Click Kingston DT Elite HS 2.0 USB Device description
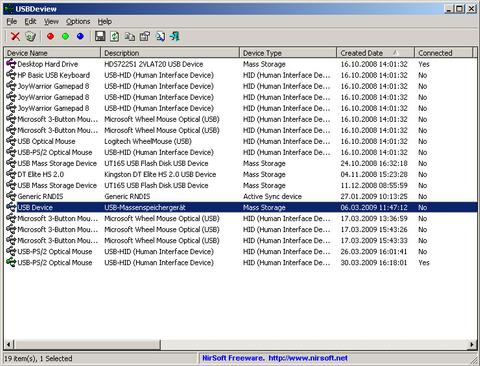Screen dimensions: 480x366 (x=160, y=174)
